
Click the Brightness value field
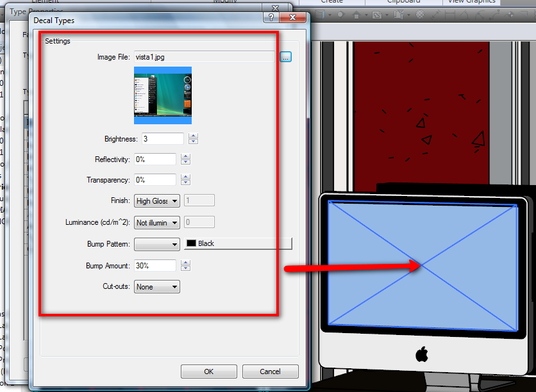click(x=163, y=138)
